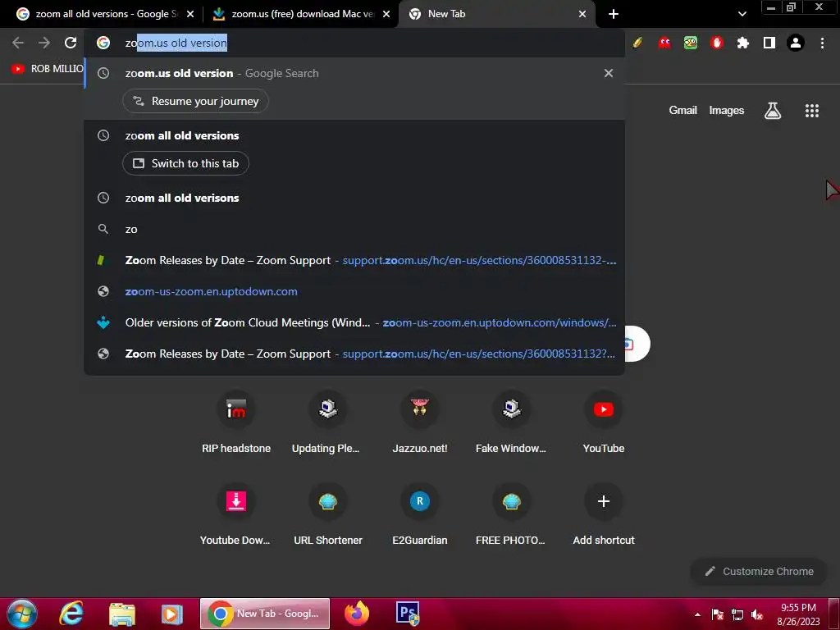The image size is (840, 630).
Task: Click the muted volume tray icon
Action: coord(757,614)
